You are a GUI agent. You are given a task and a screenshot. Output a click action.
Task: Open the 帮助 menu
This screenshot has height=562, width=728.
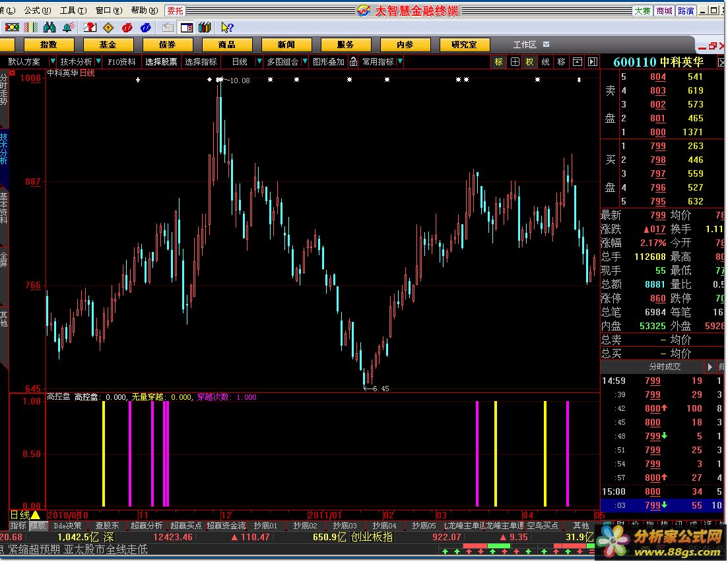[x=145, y=10]
